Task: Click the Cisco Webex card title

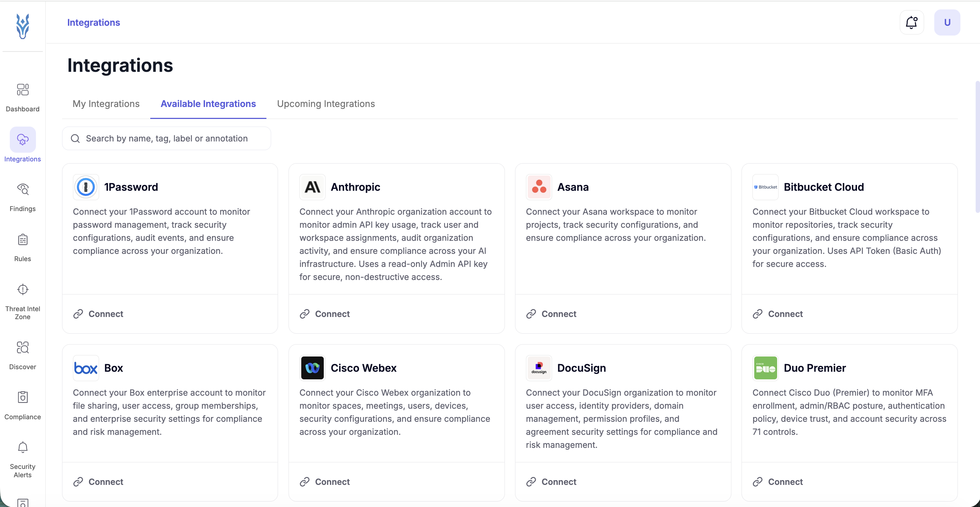Action: pyautogui.click(x=364, y=368)
